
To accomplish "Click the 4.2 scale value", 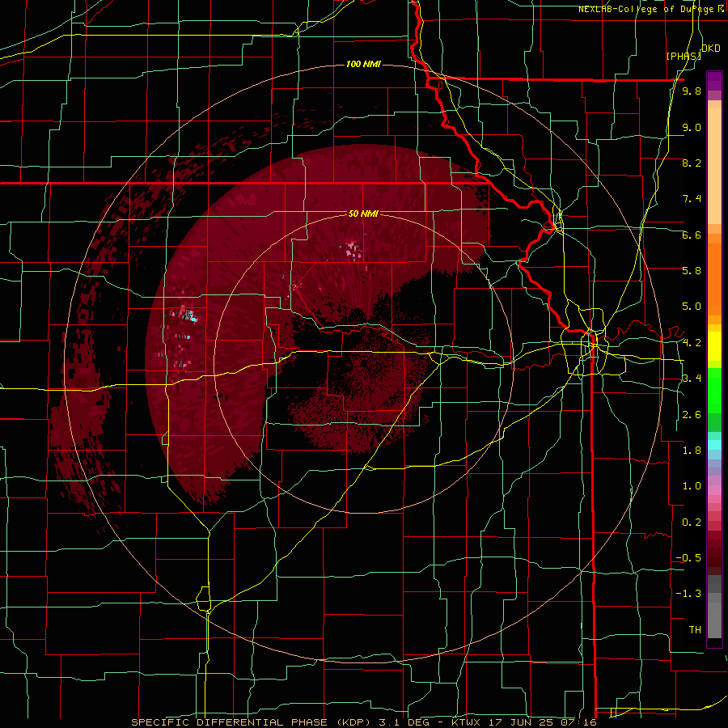I will point(692,343).
